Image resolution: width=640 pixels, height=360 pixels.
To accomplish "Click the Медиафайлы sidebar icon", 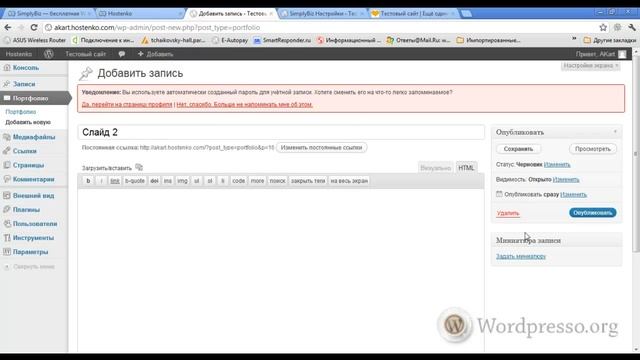I will click(x=7, y=137).
